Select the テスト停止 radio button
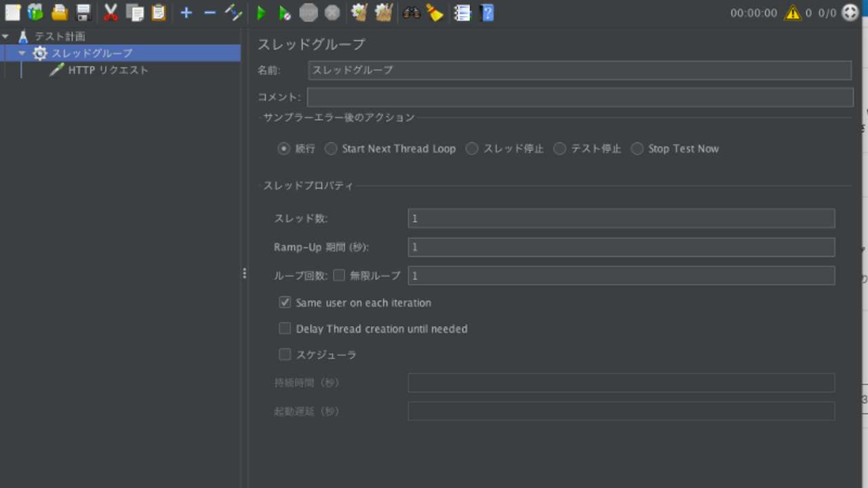The image size is (868, 488). click(559, 148)
